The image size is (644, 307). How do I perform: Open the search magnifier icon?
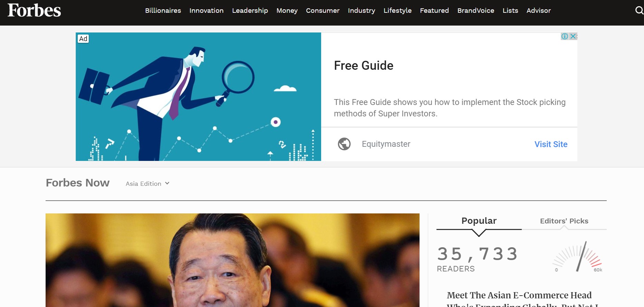pos(639,10)
